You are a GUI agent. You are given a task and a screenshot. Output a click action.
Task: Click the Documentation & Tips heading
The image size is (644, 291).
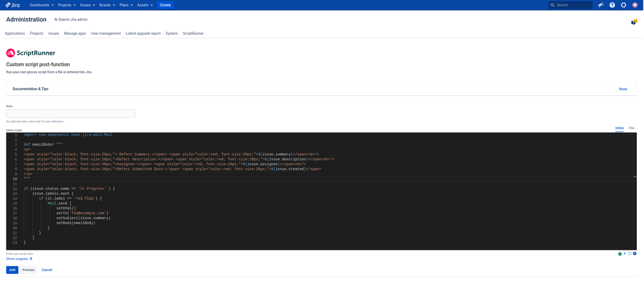coord(30,89)
